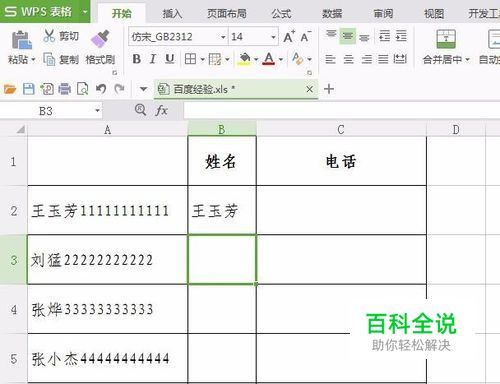The height and width of the screenshot is (384, 500).
Task: Select header cell 电话
Action: click(341, 161)
